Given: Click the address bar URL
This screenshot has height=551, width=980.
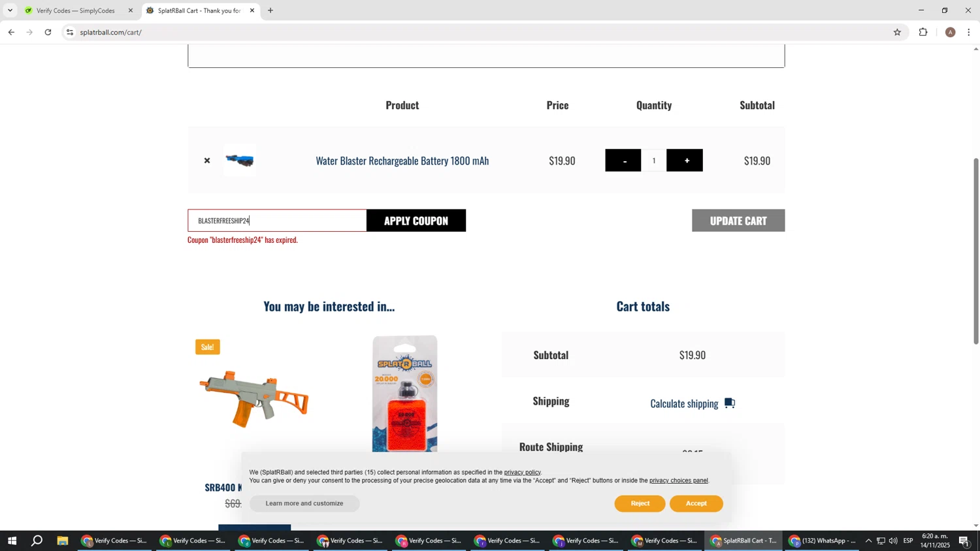Looking at the screenshot, I should [x=111, y=32].
